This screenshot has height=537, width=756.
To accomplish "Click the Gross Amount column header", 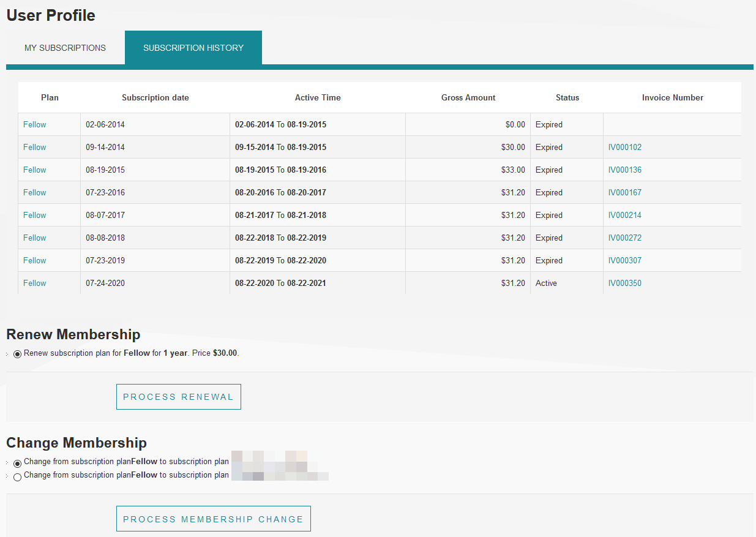I will (x=468, y=97).
